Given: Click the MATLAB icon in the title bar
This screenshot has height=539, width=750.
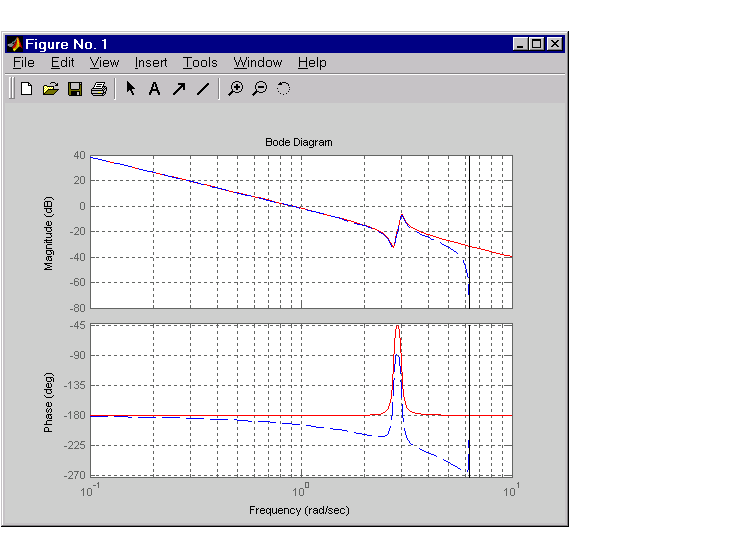Looking at the screenshot, I should pyautogui.click(x=15, y=44).
